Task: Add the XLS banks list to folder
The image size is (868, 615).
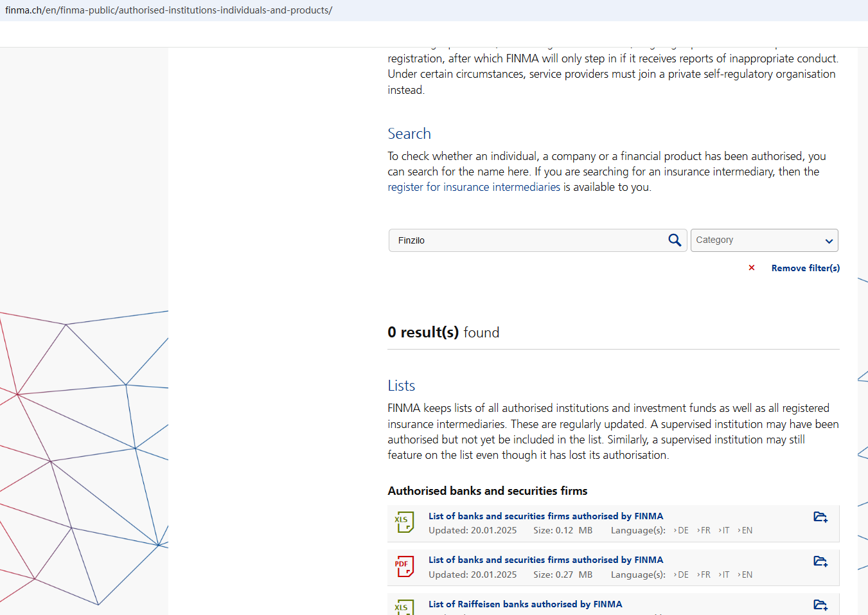Action: [820, 517]
